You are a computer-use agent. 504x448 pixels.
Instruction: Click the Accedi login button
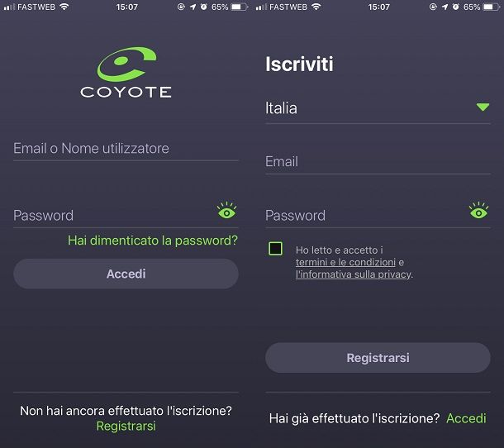(x=126, y=274)
